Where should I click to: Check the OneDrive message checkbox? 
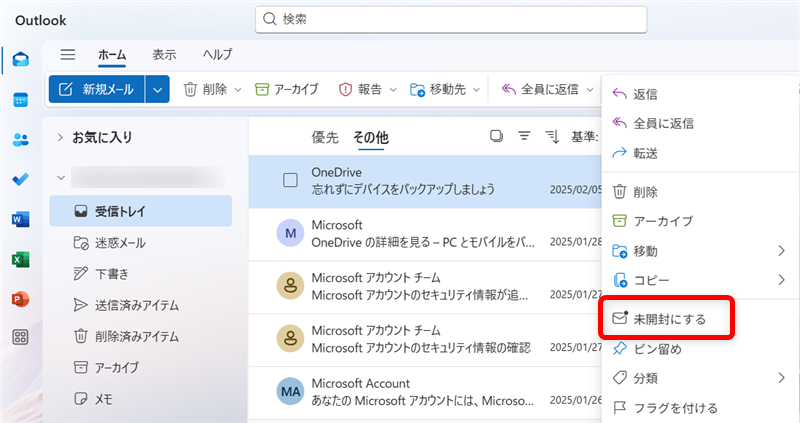290,180
